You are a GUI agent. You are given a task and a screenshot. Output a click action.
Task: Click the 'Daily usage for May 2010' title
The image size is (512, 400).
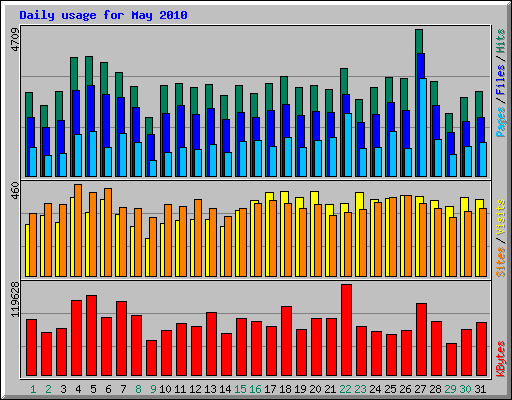click(x=103, y=15)
